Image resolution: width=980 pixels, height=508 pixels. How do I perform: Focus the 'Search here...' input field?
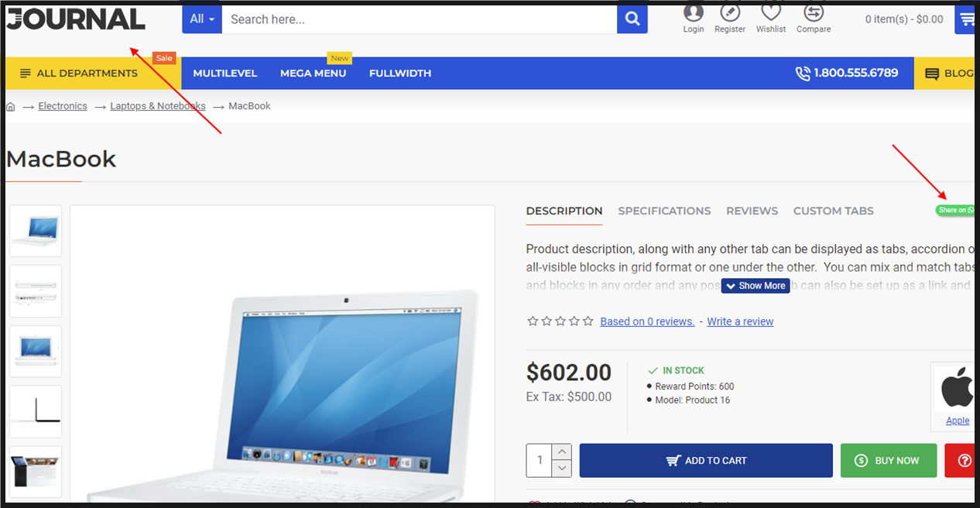[420, 19]
